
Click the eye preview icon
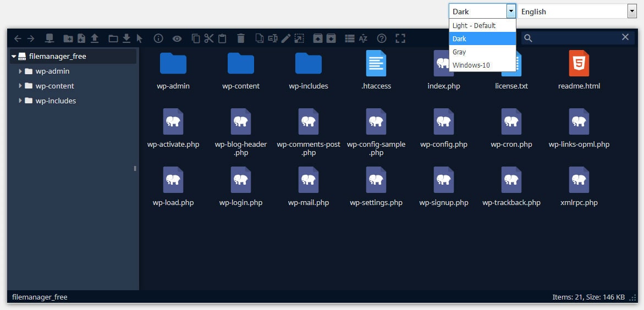(x=177, y=38)
